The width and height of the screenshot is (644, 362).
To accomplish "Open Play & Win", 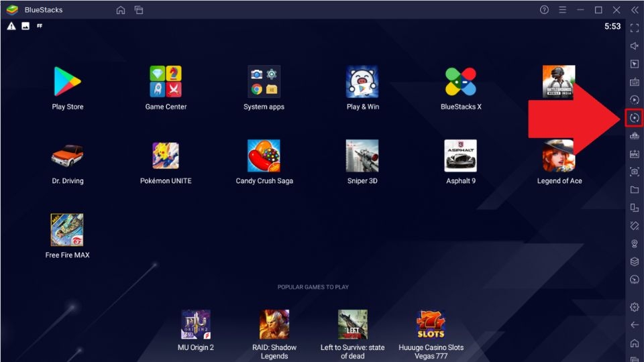I will 362,82.
